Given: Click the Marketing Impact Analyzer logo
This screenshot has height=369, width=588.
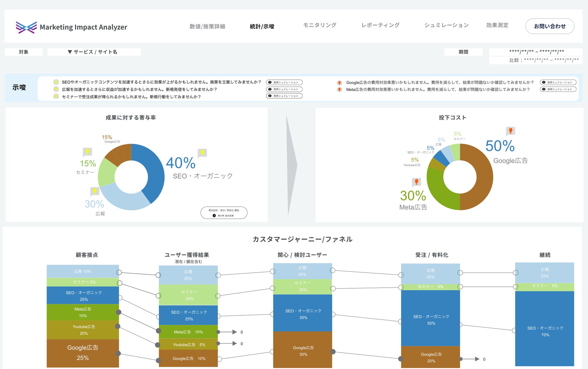Looking at the screenshot, I should click(x=27, y=27).
